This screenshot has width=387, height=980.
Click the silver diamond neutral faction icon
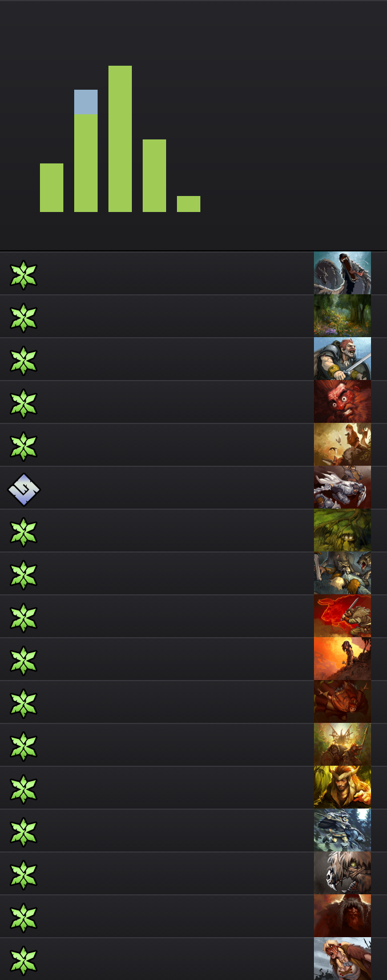(x=24, y=489)
